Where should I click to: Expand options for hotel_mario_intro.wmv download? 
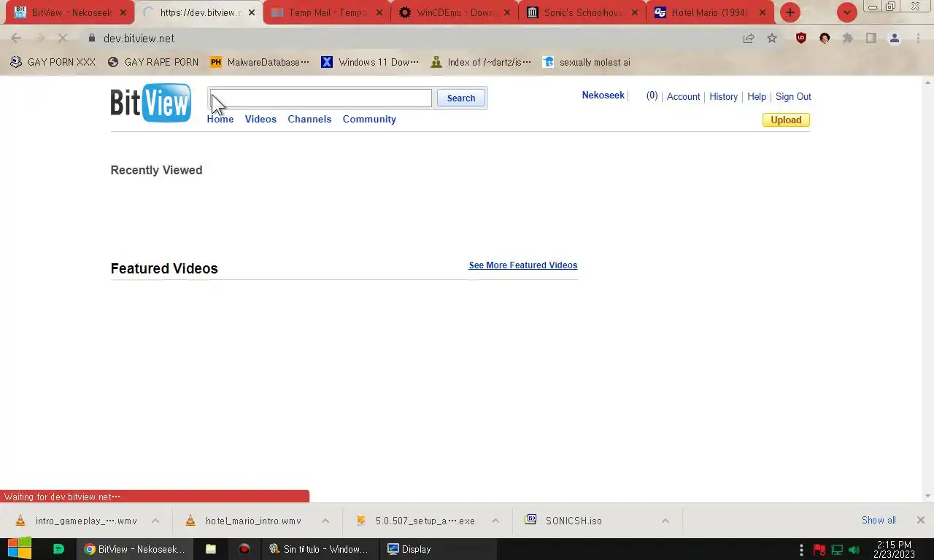coord(325,521)
